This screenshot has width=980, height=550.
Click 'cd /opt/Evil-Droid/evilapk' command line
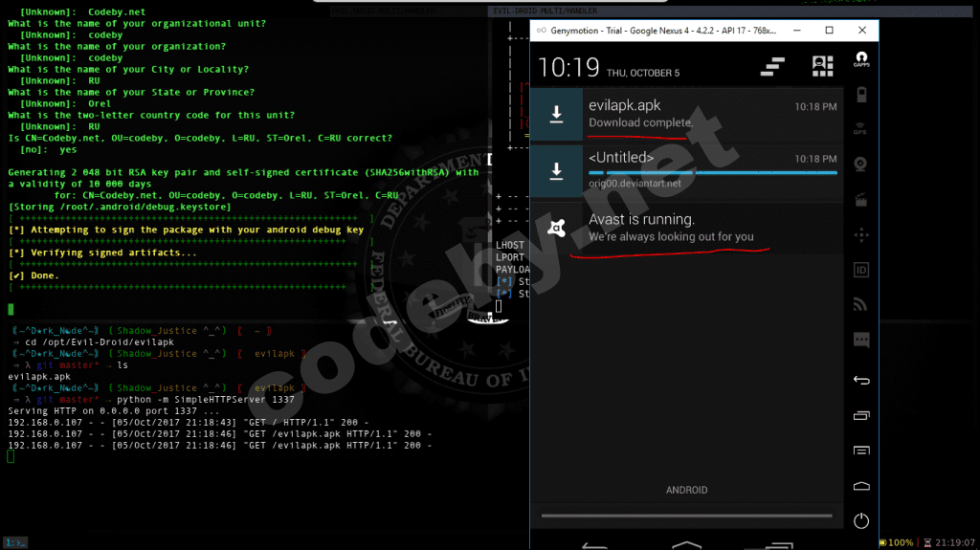click(100, 341)
